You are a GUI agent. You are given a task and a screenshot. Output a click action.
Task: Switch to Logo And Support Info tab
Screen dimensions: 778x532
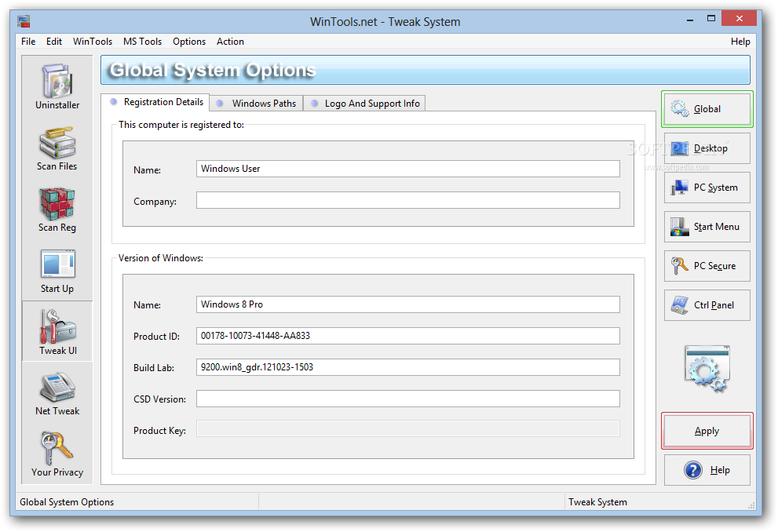pyautogui.click(x=364, y=103)
